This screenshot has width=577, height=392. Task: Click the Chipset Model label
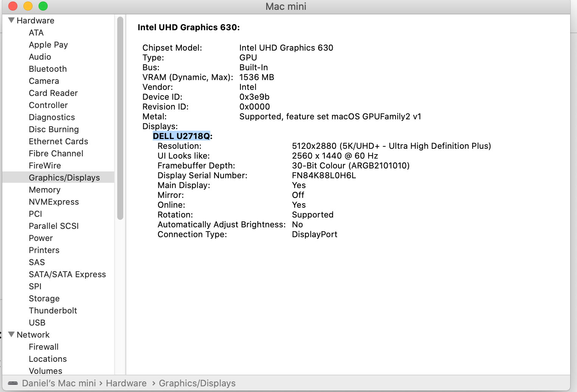click(172, 48)
